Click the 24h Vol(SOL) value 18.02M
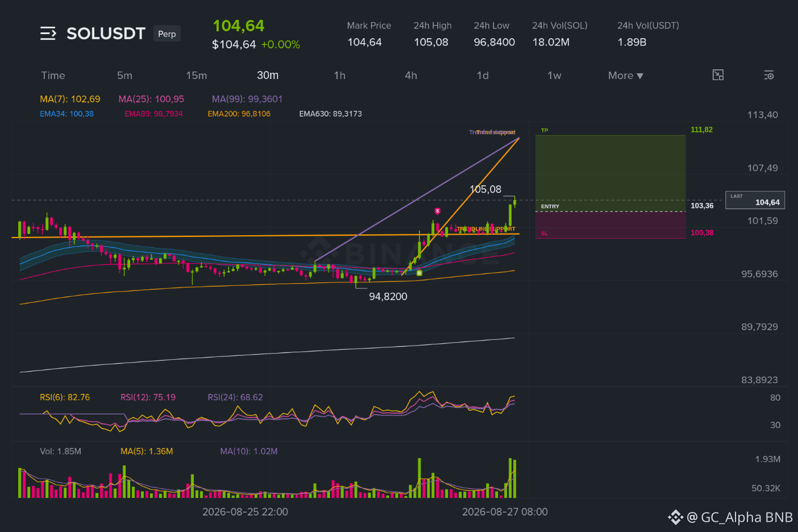 551,42
